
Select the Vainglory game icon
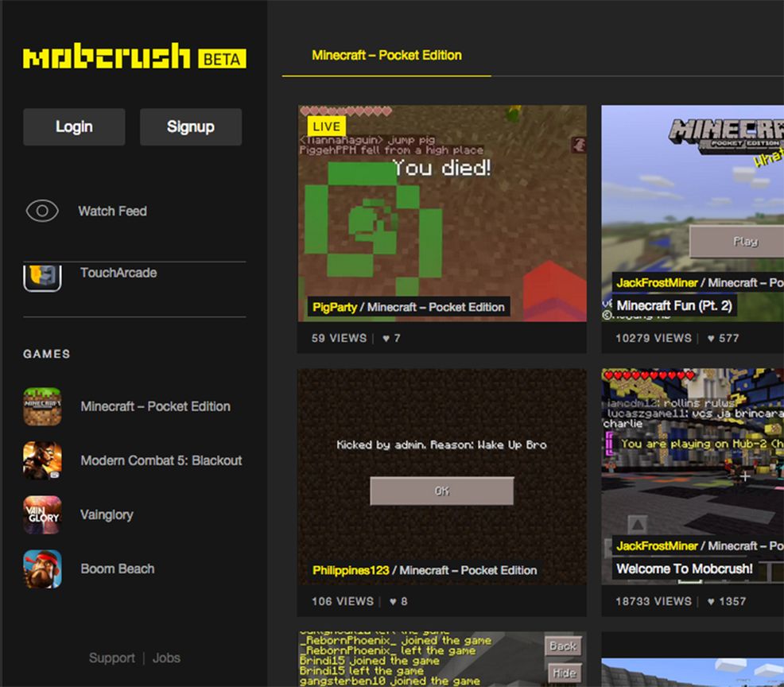point(42,514)
